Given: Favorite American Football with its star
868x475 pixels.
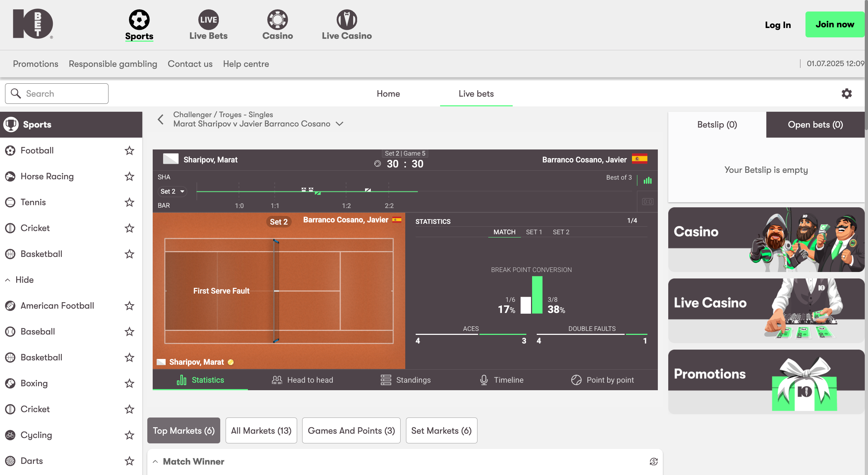Looking at the screenshot, I should tap(129, 306).
